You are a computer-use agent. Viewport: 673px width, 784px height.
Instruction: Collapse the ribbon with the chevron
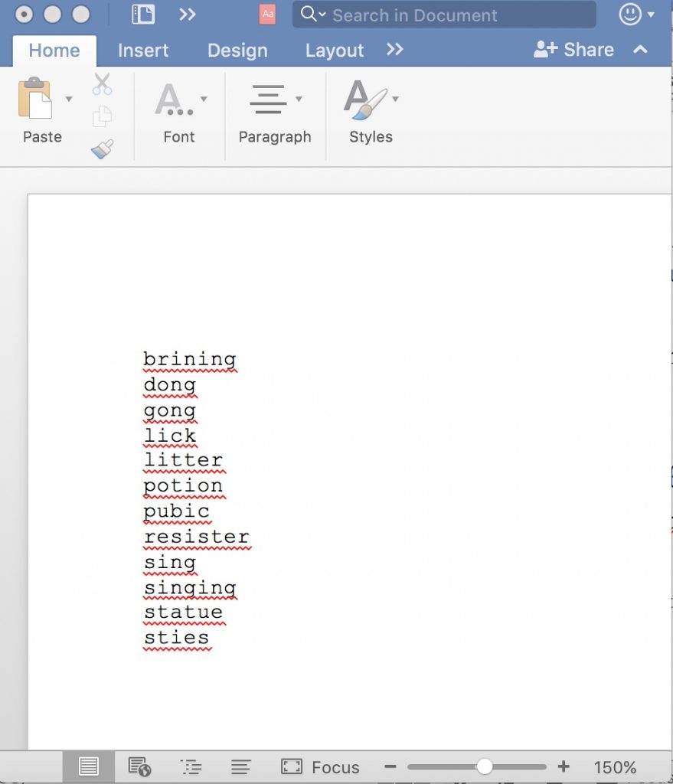coord(641,51)
